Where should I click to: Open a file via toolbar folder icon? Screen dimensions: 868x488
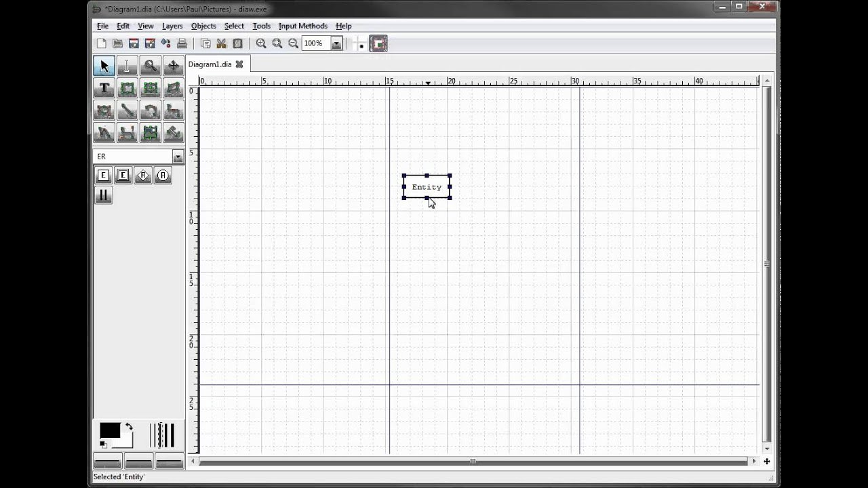point(117,43)
